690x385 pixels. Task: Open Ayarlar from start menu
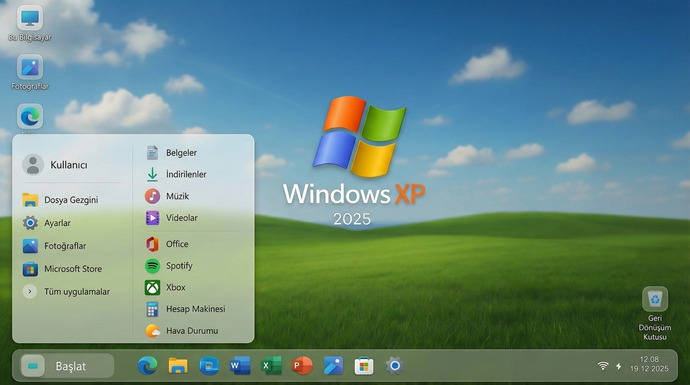click(x=47, y=223)
